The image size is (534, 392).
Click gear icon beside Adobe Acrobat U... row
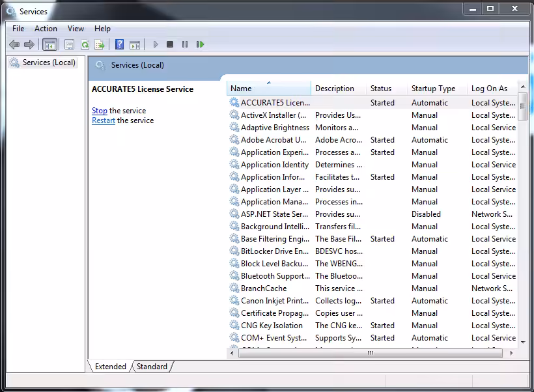pos(234,139)
